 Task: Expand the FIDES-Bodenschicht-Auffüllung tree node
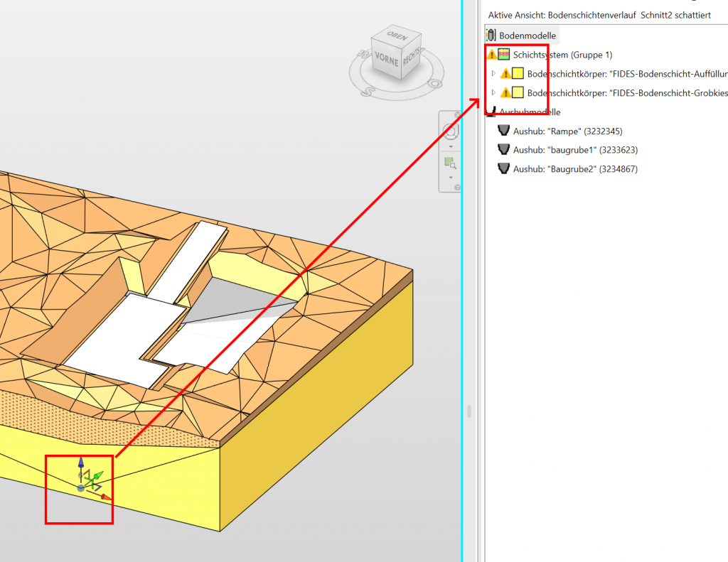[493, 73]
